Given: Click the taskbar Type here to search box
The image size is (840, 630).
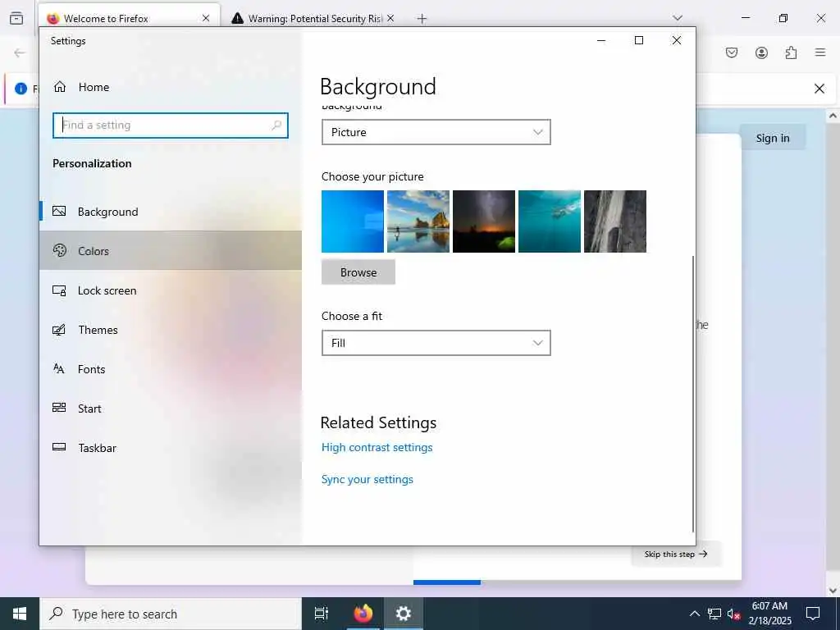Looking at the screenshot, I should tap(171, 614).
